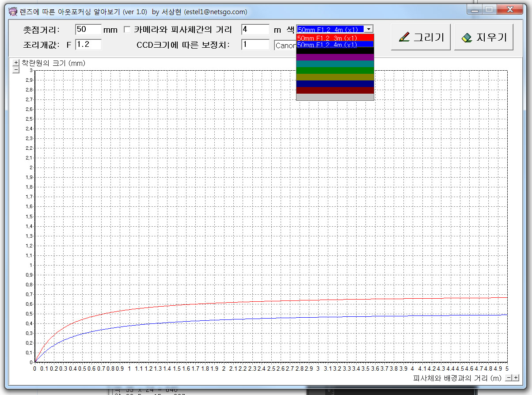
Task: Select the olive color in the list
Action: pos(335,77)
